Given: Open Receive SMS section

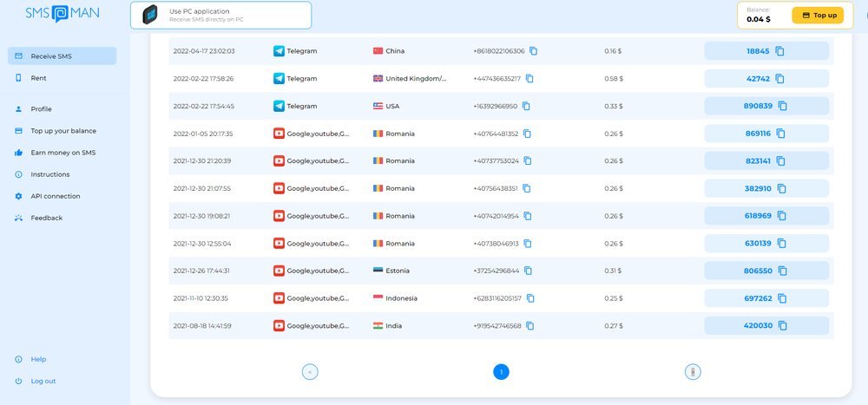Looking at the screenshot, I should point(62,56).
